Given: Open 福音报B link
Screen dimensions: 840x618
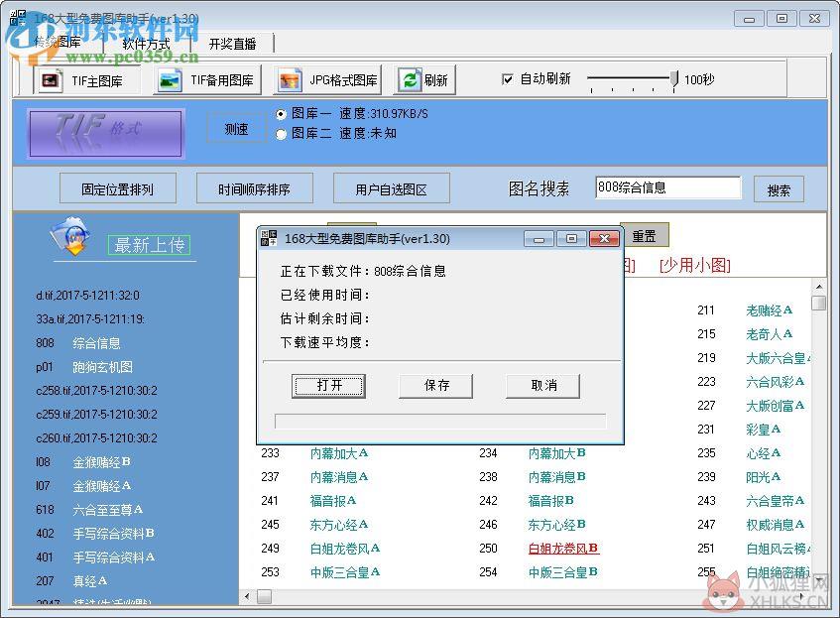Looking at the screenshot, I should point(550,501).
